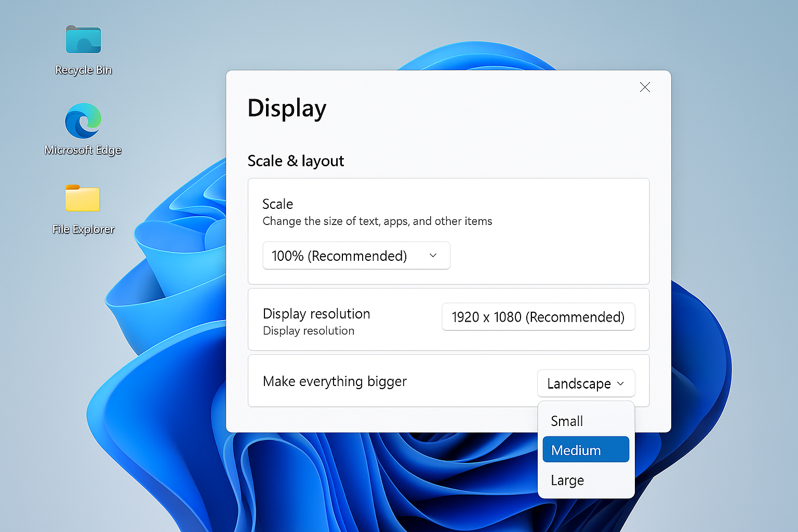Pick Large from the dropdown list
Screen dimensions: 798x532
[x=586, y=480]
